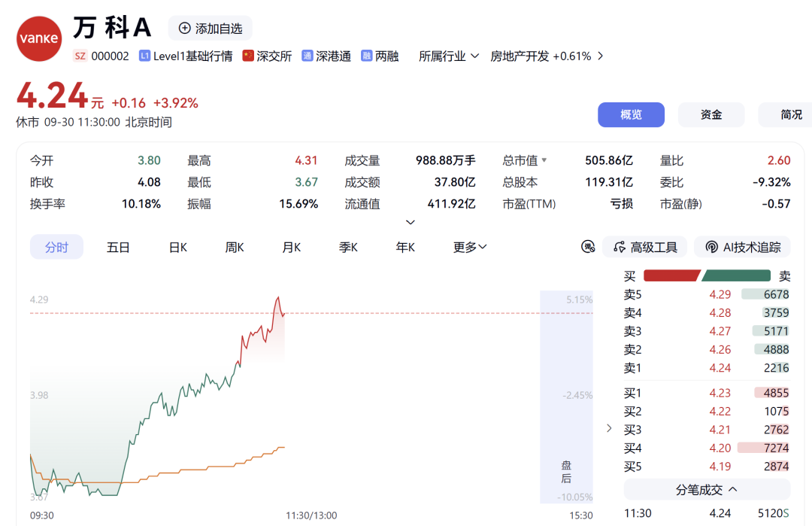This screenshot has width=812, height=526.
Task: Click the 量比 2.60 value
Action: pyautogui.click(x=779, y=160)
